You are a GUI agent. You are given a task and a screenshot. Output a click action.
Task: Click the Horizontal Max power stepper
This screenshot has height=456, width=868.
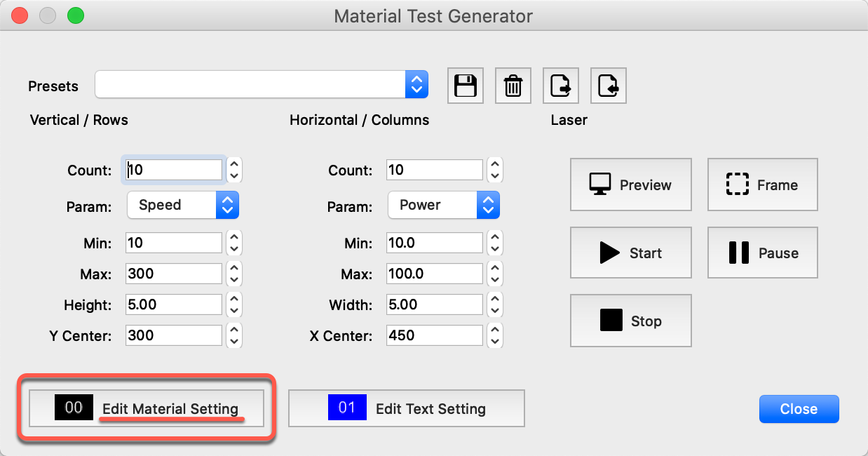496,274
